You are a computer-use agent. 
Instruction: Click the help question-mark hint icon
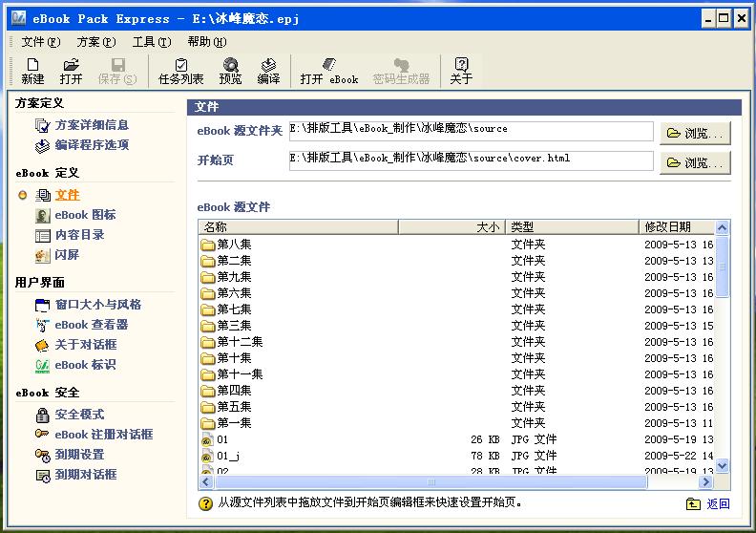click(205, 503)
